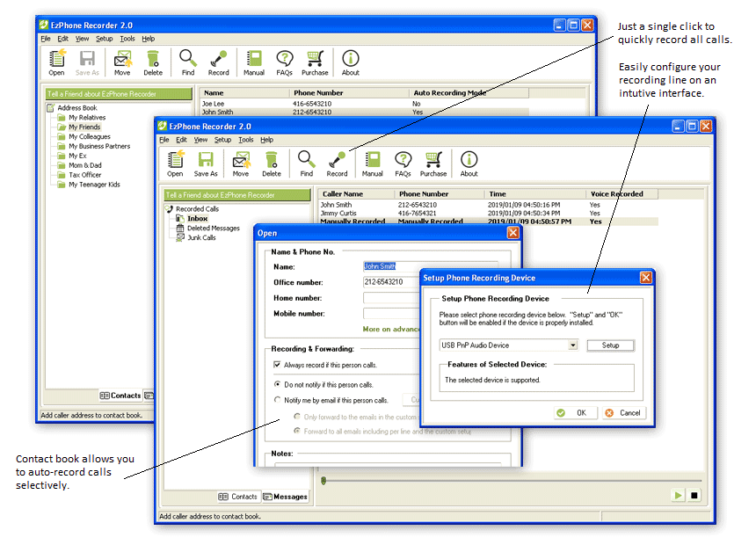Click Find icon in back window toolbar
Viewport: 756px width, 545px height.
point(188,62)
